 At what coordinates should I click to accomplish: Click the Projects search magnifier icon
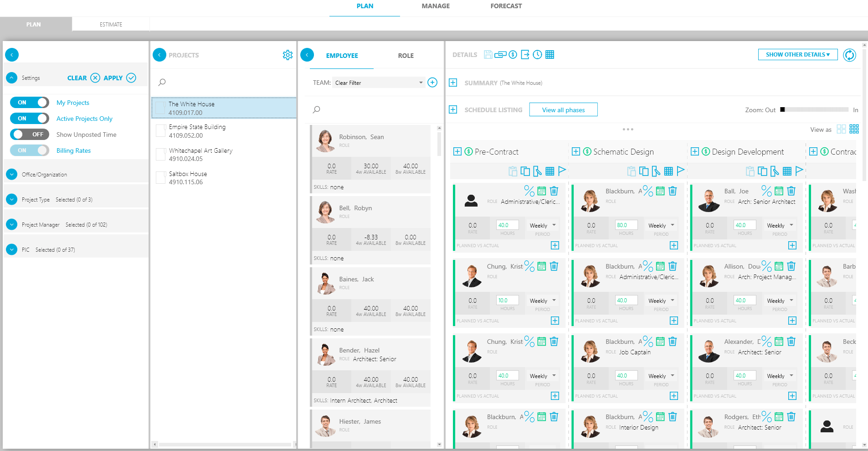pyautogui.click(x=162, y=83)
